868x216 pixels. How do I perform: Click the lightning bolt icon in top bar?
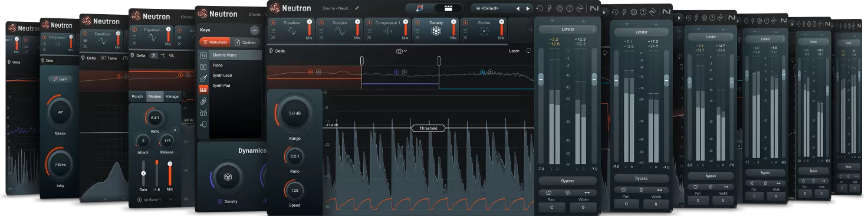pos(550,9)
